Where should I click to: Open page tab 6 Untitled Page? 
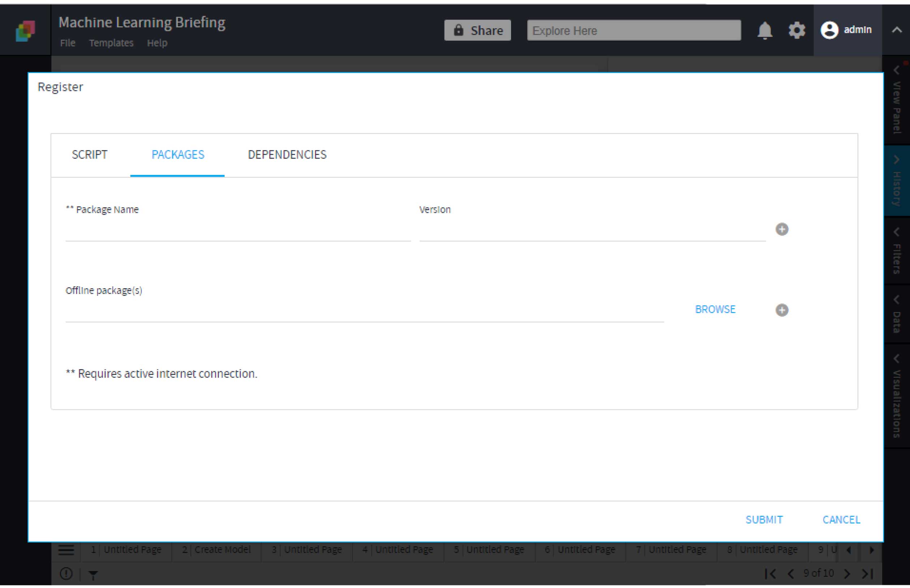(x=580, y=549)
